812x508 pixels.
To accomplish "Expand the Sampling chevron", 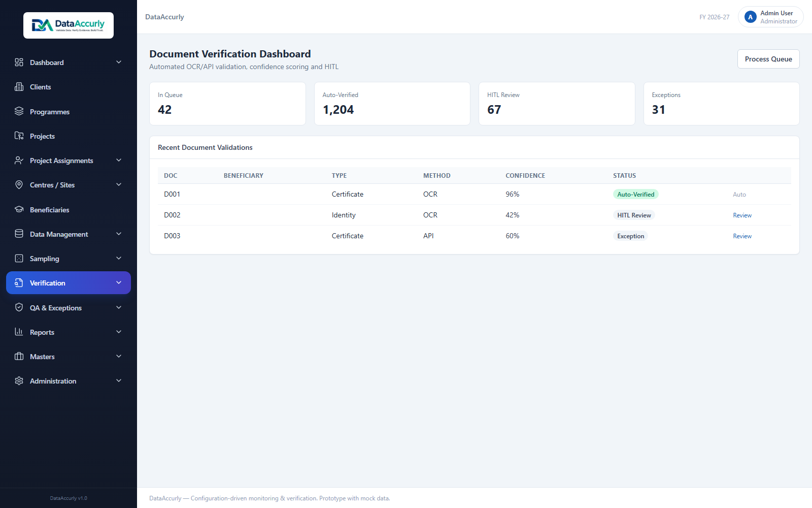I will click(x=119, y=258).
